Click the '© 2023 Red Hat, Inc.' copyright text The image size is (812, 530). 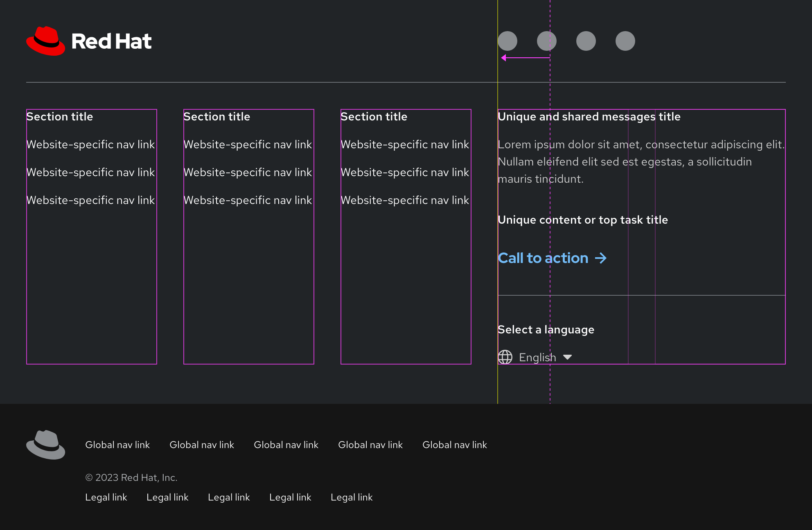[x=131, y=478]
